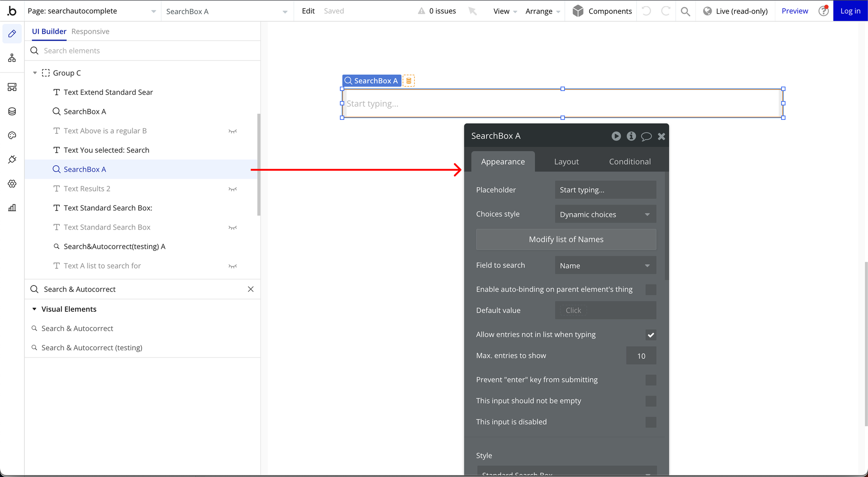This screenshot has height=477, width=868.
Task: Click the Default value input field
Action: coord(605,310)
